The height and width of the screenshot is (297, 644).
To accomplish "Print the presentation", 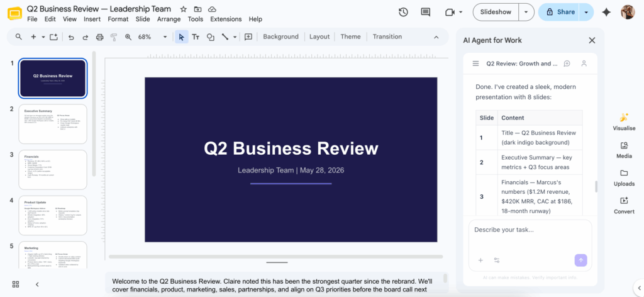I will [x=99, y=37].
